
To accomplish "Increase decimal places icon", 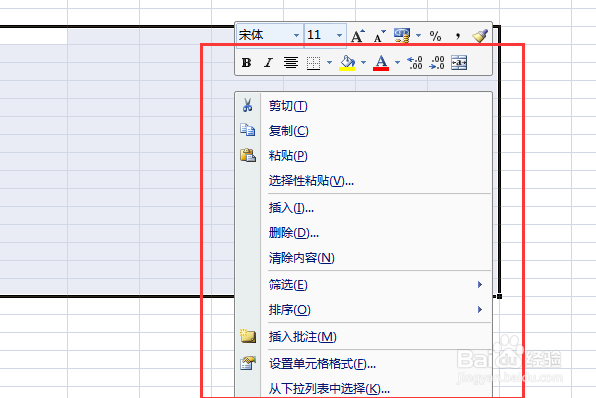I will pyautogui.click(x=415, y=63).
